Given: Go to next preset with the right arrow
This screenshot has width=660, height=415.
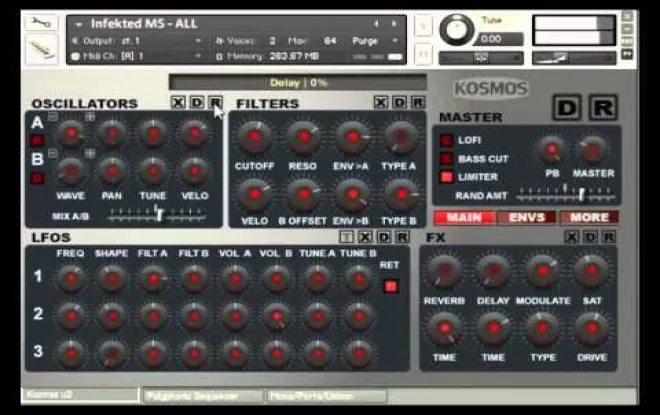Looking at the screenshot, I should pyautogui.click(x=394, y=24).
